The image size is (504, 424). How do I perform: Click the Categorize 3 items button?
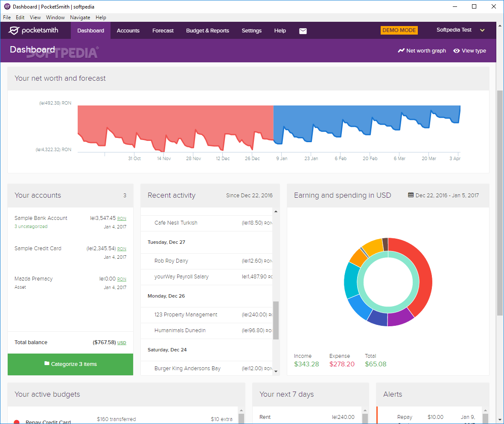click(70, 364)
